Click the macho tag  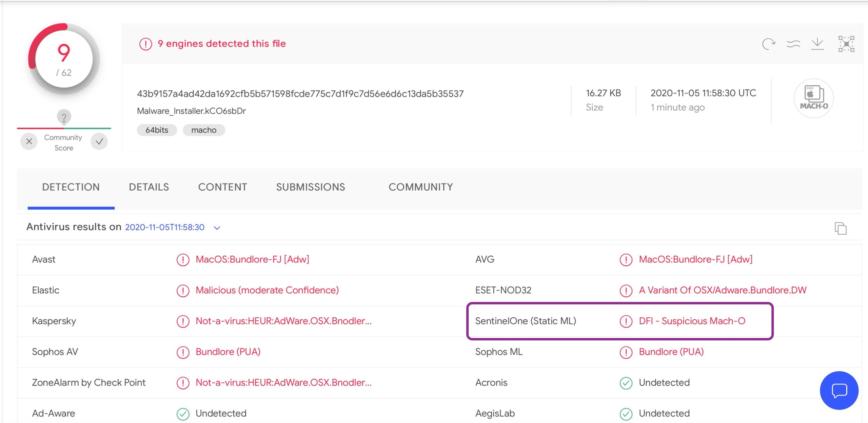pyautogui.click(x=204, y=130)
